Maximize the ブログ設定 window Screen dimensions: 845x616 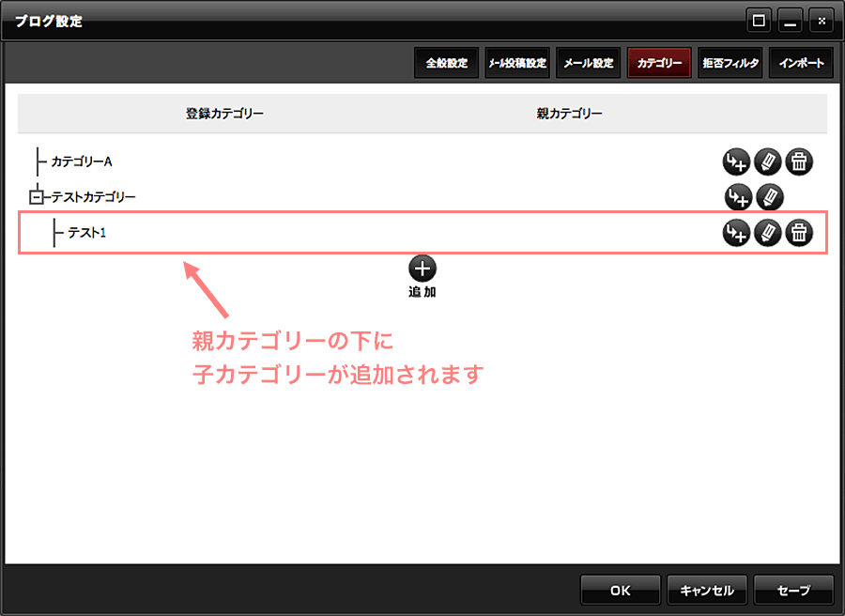(x=759, y=21)
